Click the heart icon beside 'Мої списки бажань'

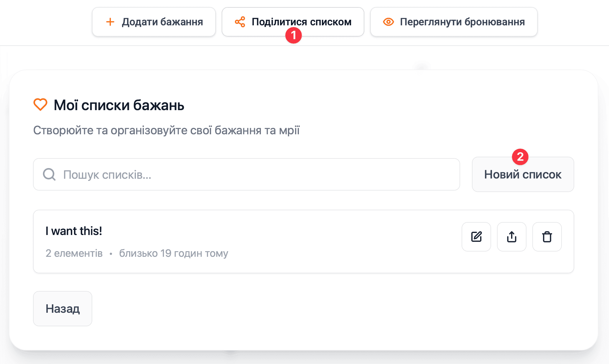pyautogui.click(x=40, y=105)
